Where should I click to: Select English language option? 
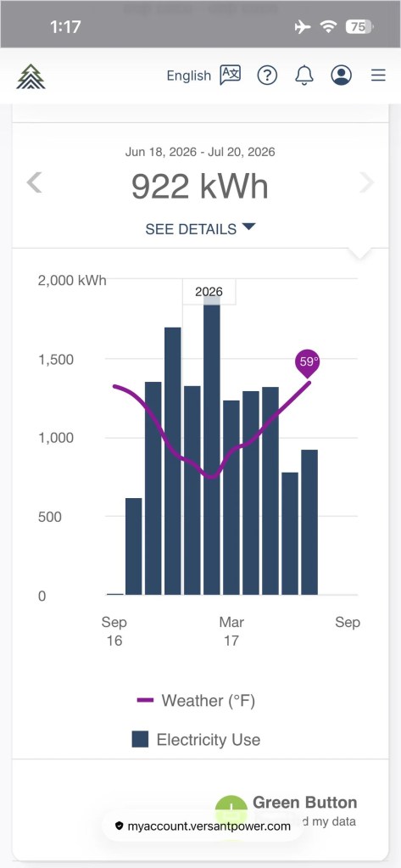(x=188, y=76)
